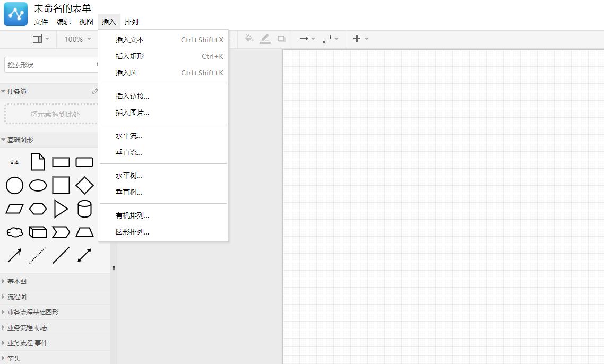Viewport: 604px width, 364px height.
Task: Toggle the shadow icon in toolbar
Action: pyautogui.click(x=282, y=39)
